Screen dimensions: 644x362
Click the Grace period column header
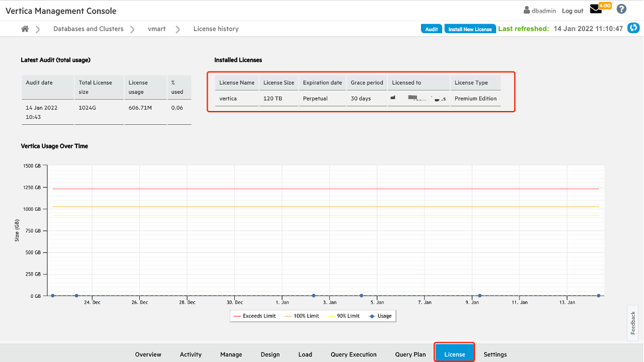(367, 83)
